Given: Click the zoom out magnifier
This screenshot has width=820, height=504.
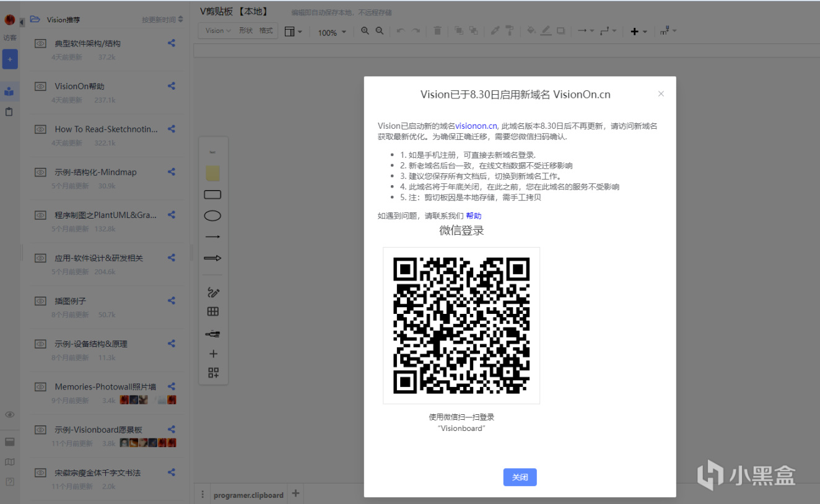Looking at the screenshot, I should click(x=380, y=31).
